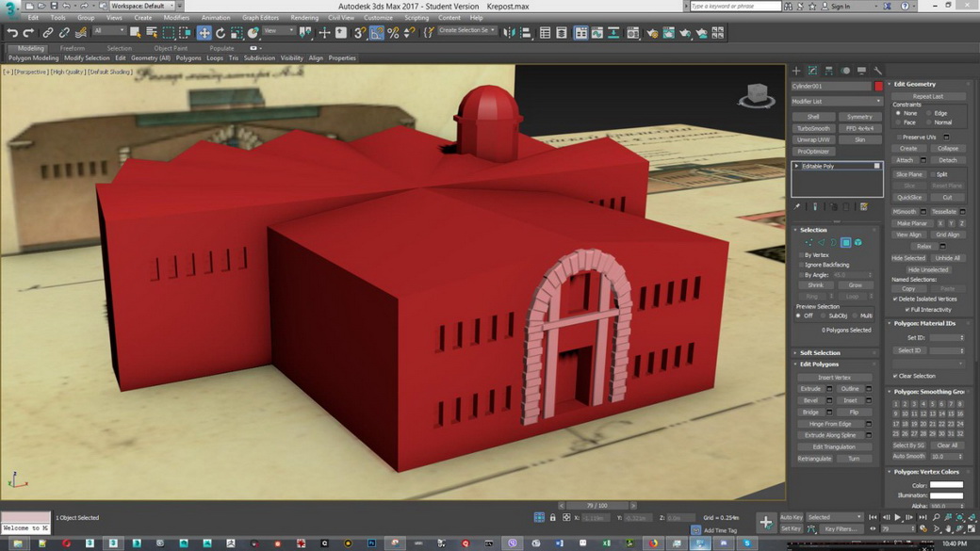Image resolution: width=980 pixels, height=551 pixels.
Task: Select the Edge constraint radio button
Action: point(929,113)
